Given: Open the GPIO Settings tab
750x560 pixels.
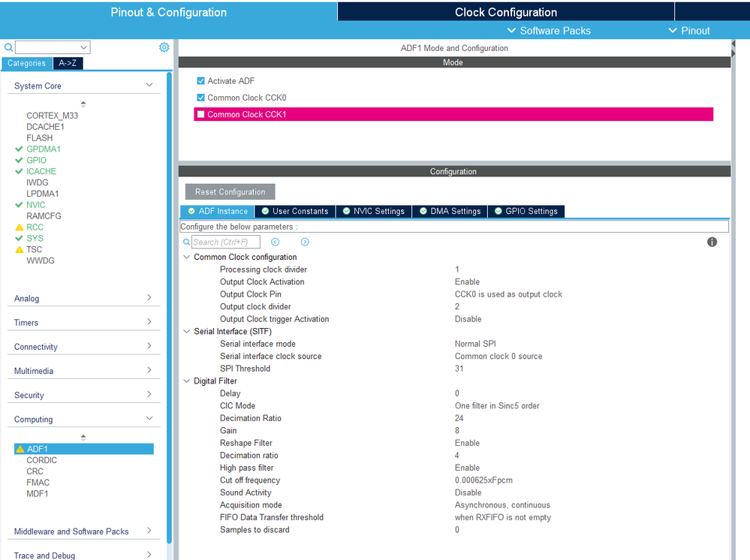Looking at the screenshot, I should pyautogui.click(x=526, y=212).
